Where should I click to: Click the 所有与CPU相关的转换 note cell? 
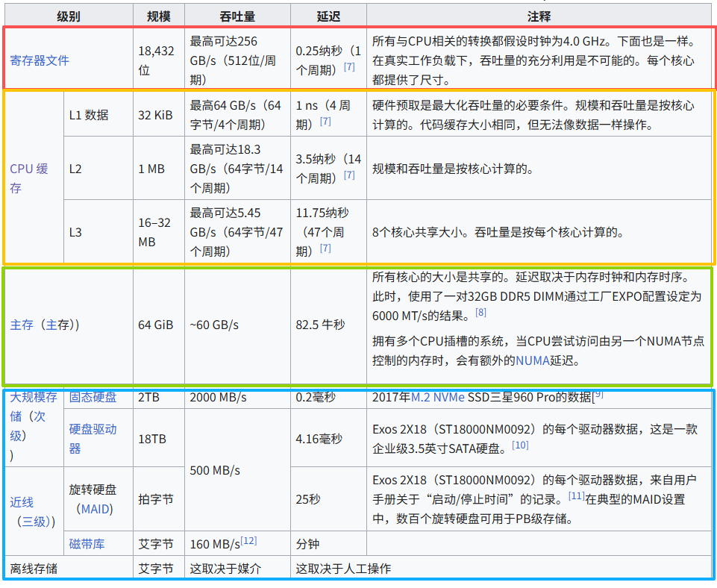[x=539, y=60]
